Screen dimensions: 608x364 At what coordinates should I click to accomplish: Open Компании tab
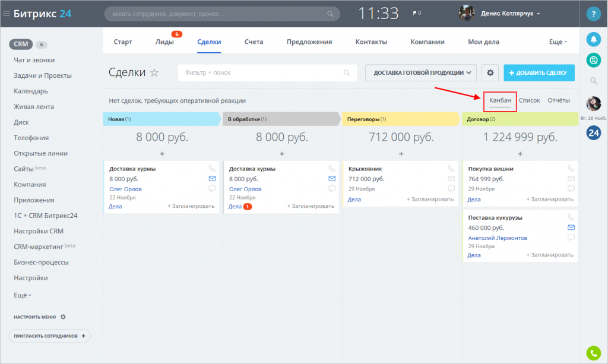(427, 42)
